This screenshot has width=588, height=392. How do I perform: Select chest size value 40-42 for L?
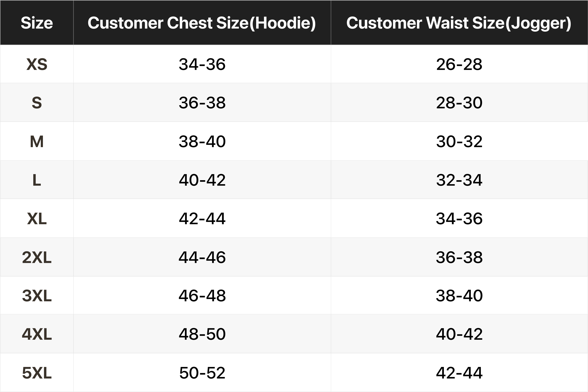(202, 180)
